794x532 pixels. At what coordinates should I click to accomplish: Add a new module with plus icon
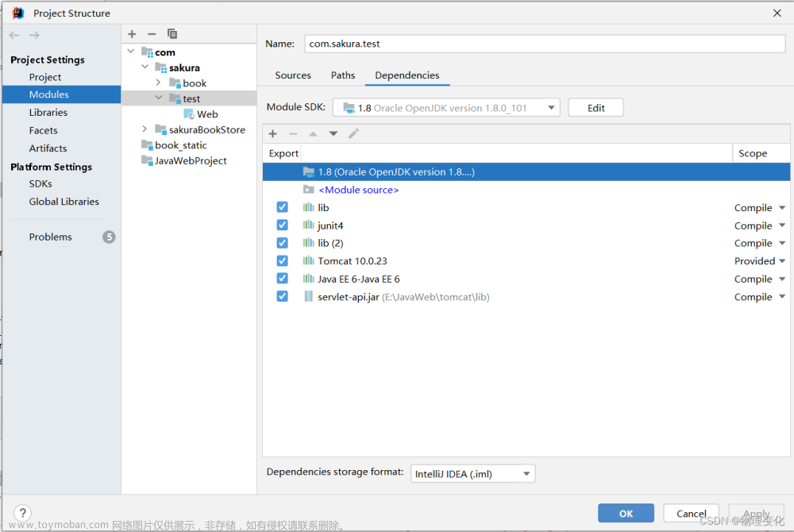pyautogui.click(x=132, y=34)
